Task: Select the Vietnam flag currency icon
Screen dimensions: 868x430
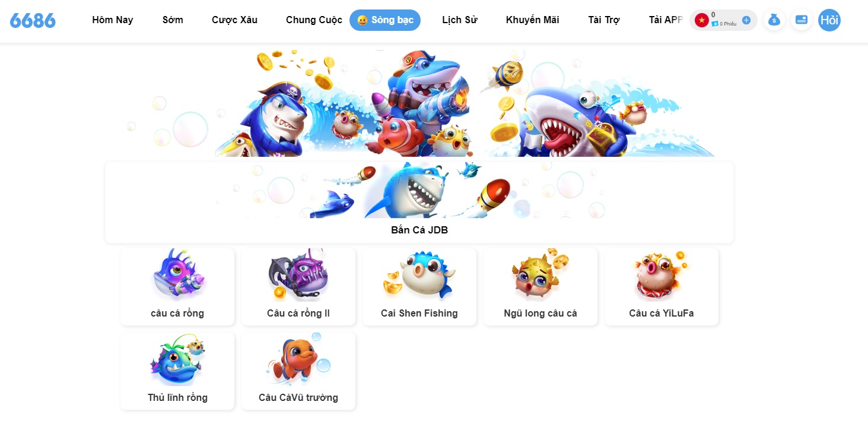Action: [x=702, y=20]
